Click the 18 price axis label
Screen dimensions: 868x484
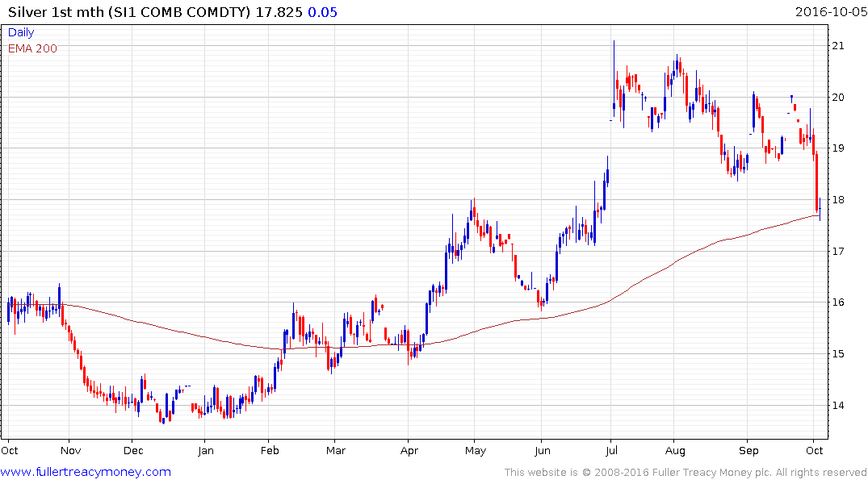838,200
